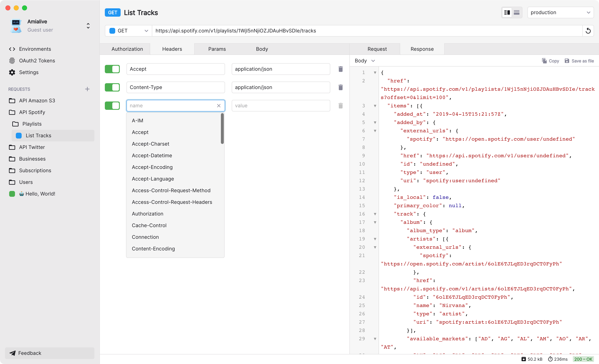599x364 pixels.
Task: Delete the Accept header row
Action: (x=341, y=69)
